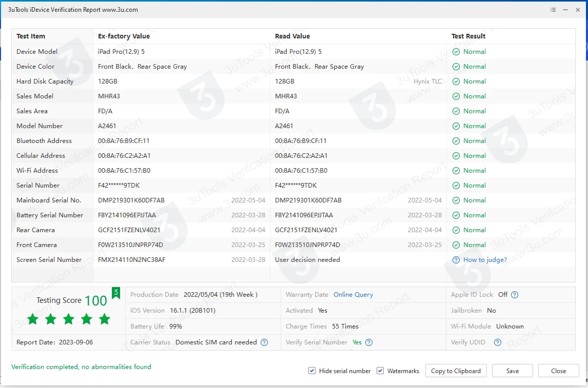Click the read value Rear Camera serial GCF2151FZENLV4021
The image size is (588, 388).
306,230
